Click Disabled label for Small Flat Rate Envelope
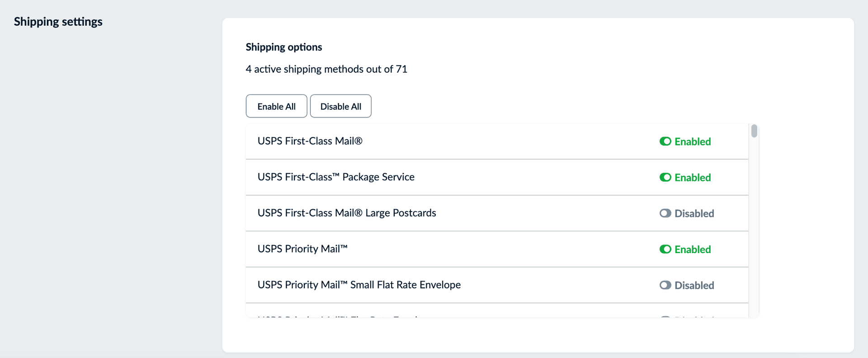This screenshot has width=868, height=358. [694, 285]
